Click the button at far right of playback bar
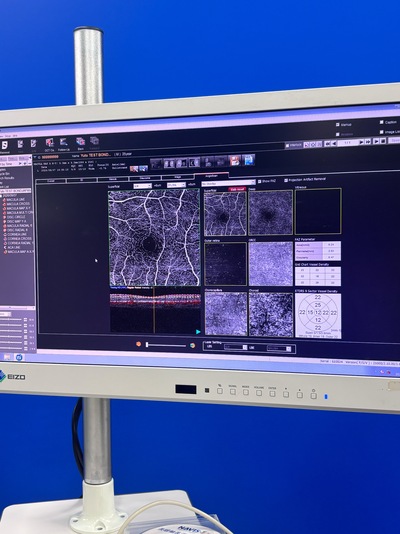Image resolution: width=400 pixels, height=534 pixels. point(394,140)
